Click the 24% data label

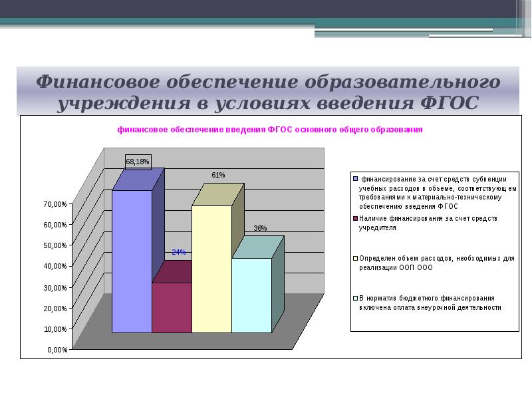pyautogui.click(x=178, y=252)
